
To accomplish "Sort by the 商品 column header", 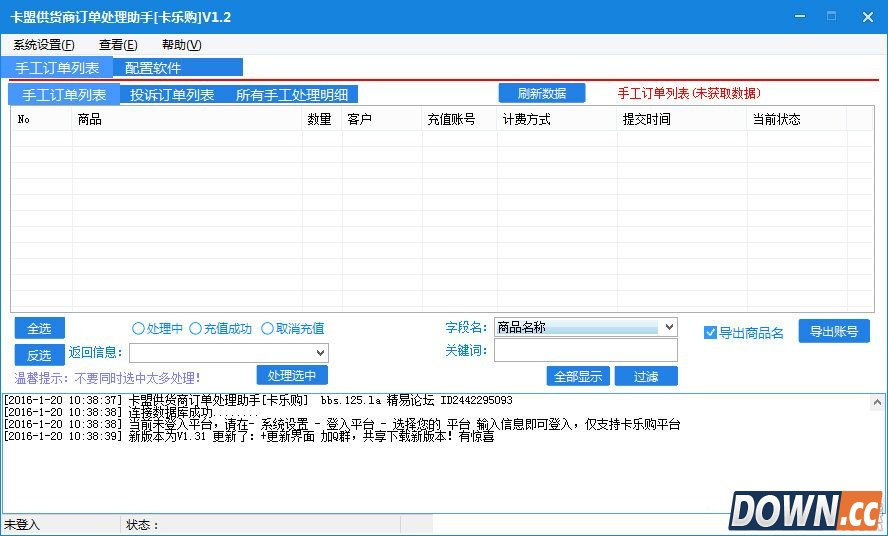I will 187,119.
